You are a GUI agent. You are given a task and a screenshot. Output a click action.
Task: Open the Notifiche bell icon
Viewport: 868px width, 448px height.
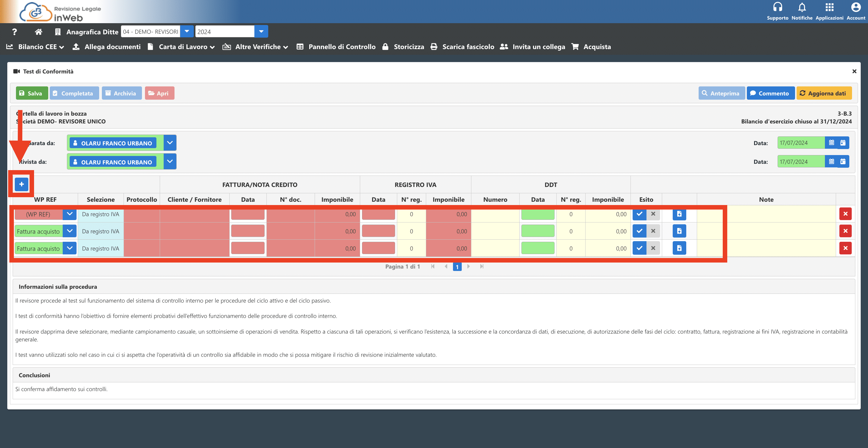point(802,7)
